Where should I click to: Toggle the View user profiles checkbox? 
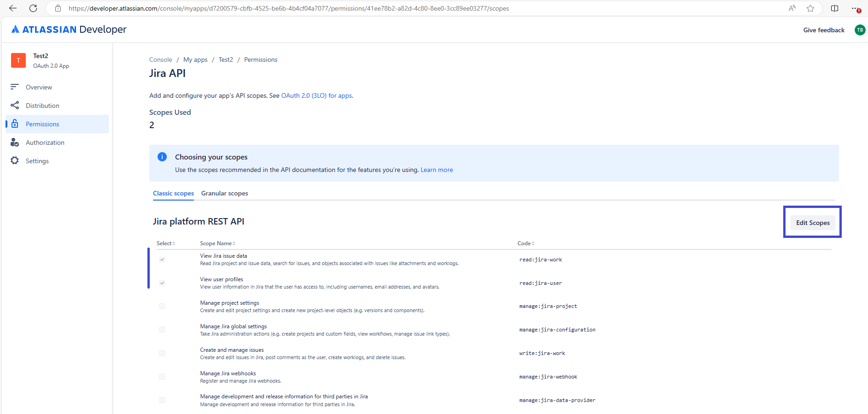pos(162,283)
